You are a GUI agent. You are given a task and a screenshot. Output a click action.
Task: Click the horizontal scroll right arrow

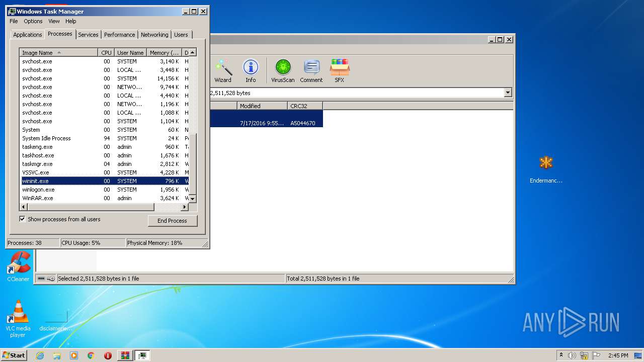tap(185, 207)
